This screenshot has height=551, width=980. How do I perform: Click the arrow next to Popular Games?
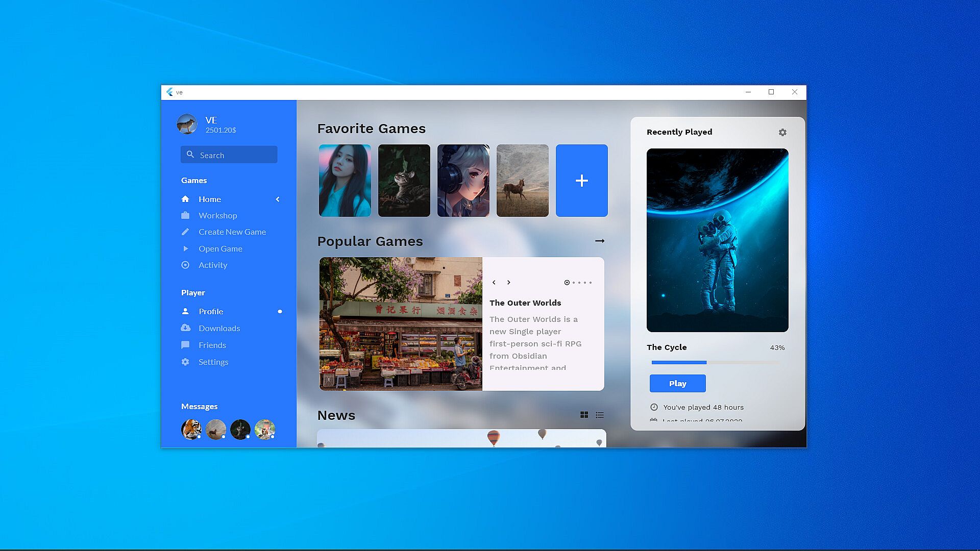600,241
